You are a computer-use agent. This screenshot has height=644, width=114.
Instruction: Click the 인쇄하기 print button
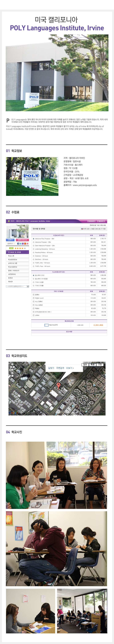10,240
